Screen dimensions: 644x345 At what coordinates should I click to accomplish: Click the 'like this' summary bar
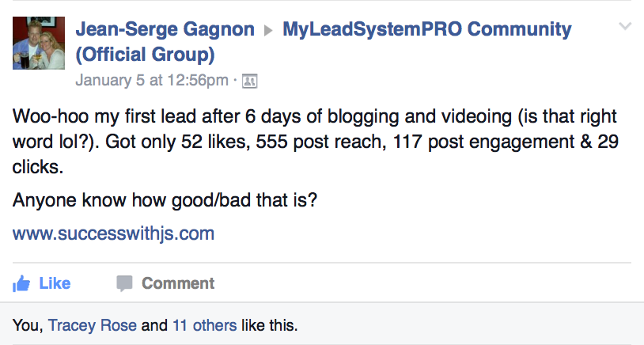pos(322,325)
